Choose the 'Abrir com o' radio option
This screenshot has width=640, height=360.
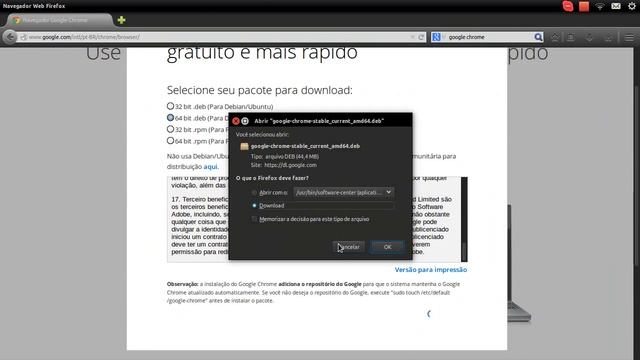click(x=254, y=192)
